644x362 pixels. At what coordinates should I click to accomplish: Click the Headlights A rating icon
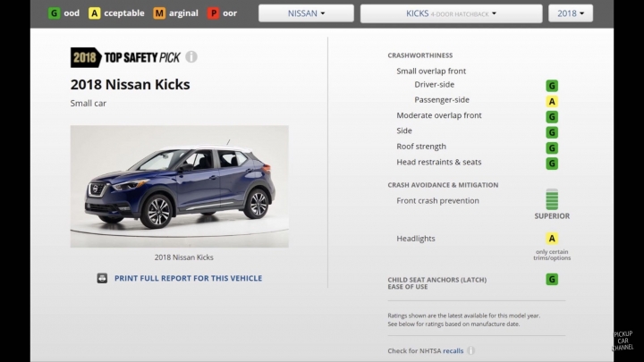[x=552, y=238]
